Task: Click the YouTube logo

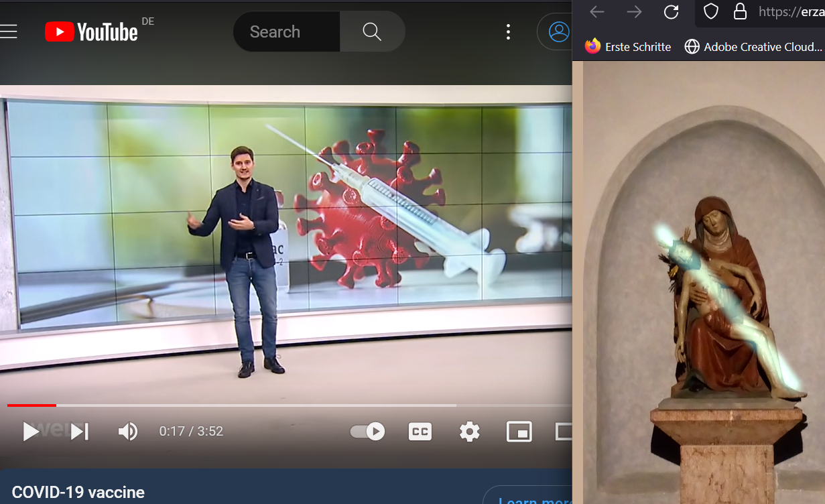Action: click(x=91, y=31)
